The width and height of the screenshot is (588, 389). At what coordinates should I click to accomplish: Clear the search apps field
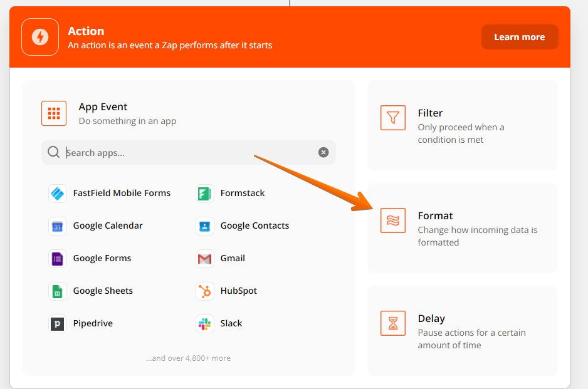[x=323, y=152]
